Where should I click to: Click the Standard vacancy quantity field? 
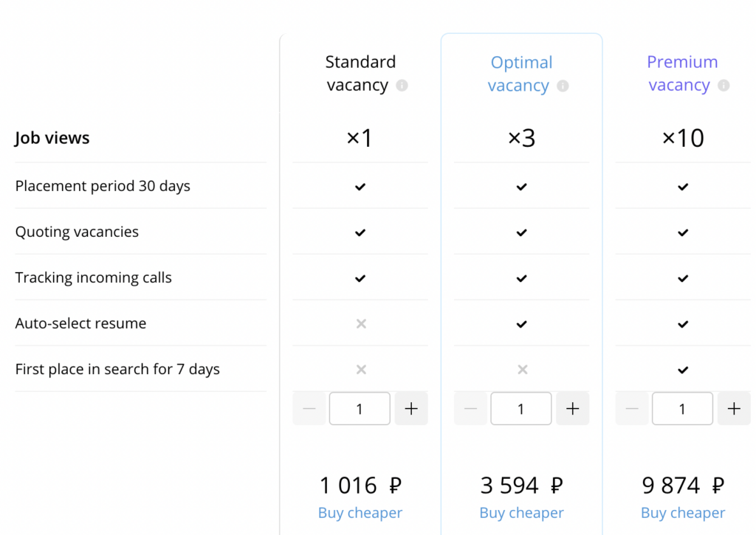coord(360,409)
